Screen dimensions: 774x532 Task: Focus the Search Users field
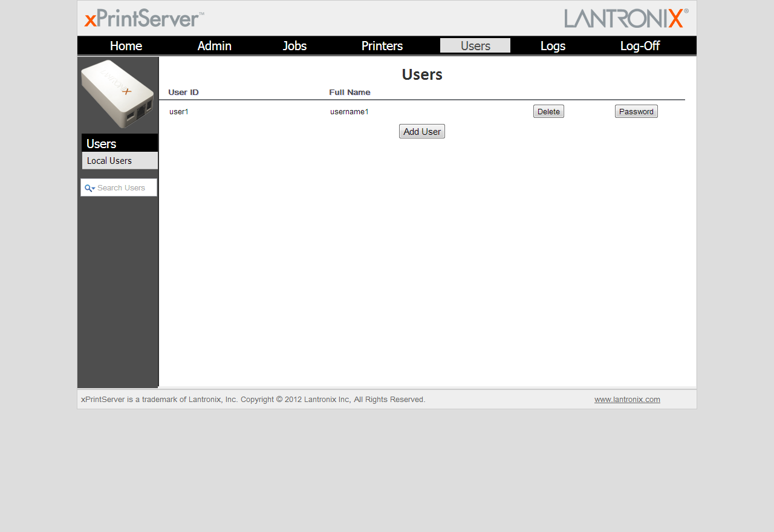tap(119, 187)
